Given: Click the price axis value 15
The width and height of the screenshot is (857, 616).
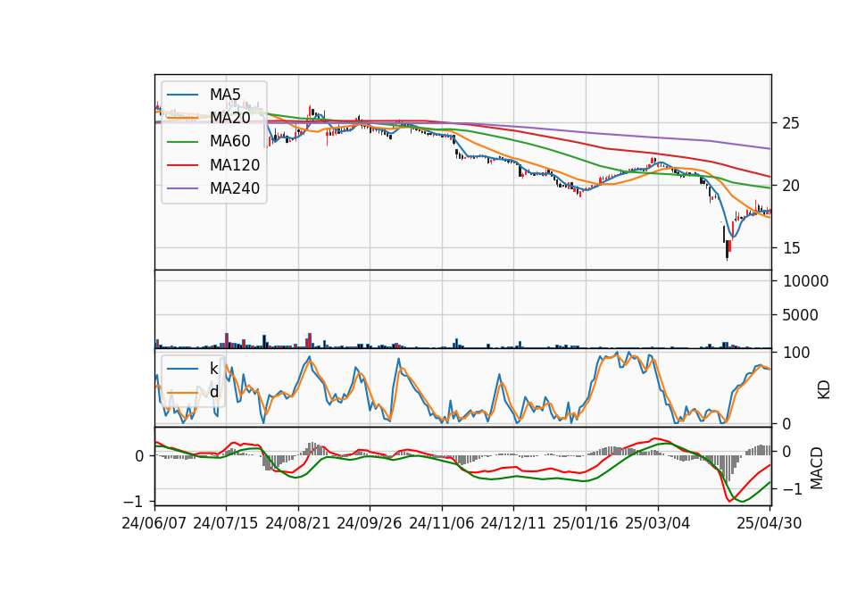Looking at the screenshot, I should (x=791, y=248).
